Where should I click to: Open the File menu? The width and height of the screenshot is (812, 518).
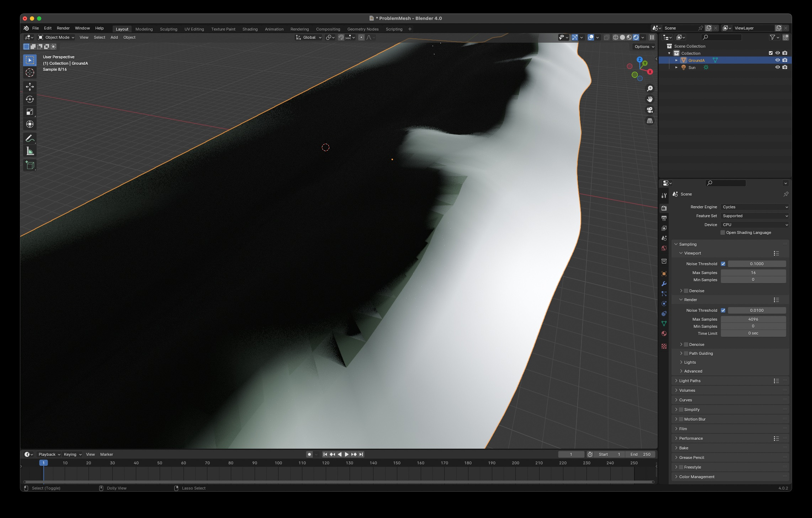(x=36, y=28)
